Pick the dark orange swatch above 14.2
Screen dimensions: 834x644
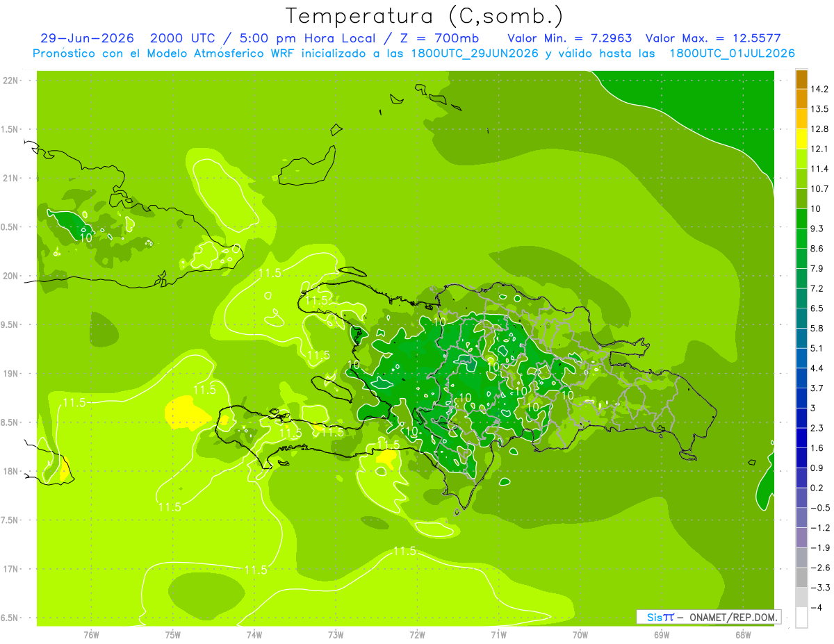[801, 79]
